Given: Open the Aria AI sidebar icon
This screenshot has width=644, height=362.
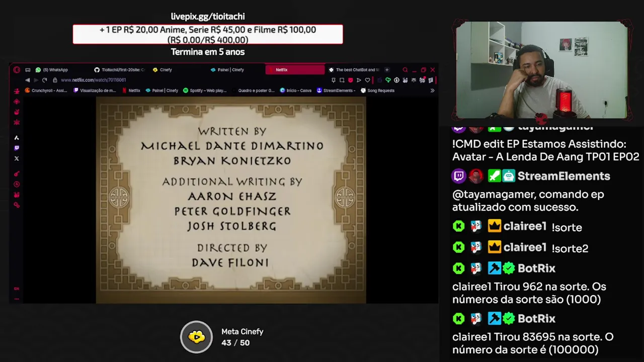Looking at the screenshot, I should pyautogui.click(x=17, y=137).
